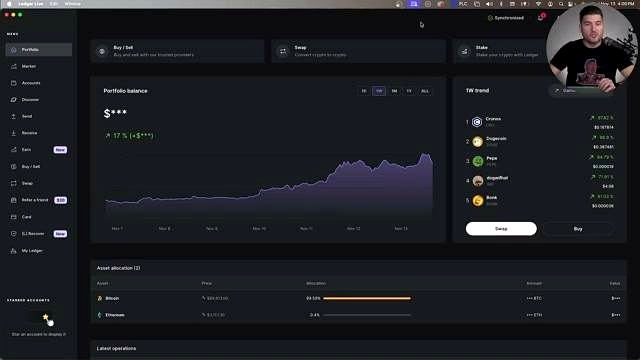Click the Ethereum asset icon
This screenshot has height=360, width=640.
(x=100, y=315)
